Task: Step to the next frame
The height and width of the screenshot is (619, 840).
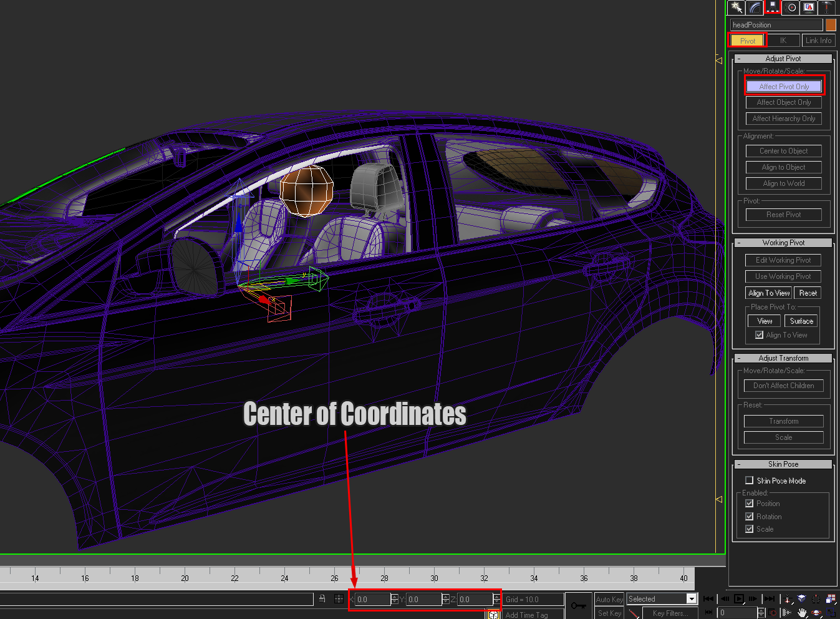Action: tap(753, 598)
